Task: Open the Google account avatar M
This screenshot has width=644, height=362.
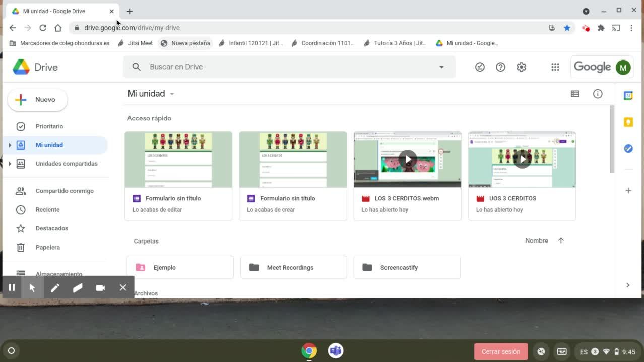Action: point(623,67)
